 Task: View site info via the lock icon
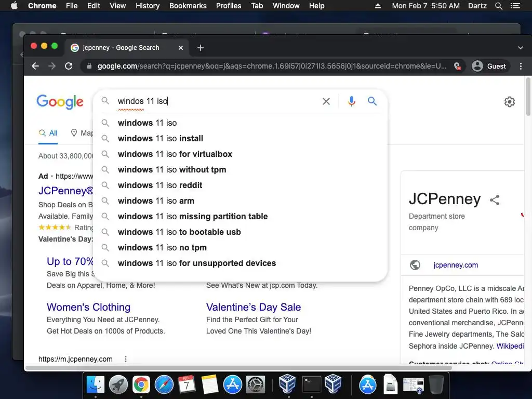pyautogui.click(x=89, y=66)
